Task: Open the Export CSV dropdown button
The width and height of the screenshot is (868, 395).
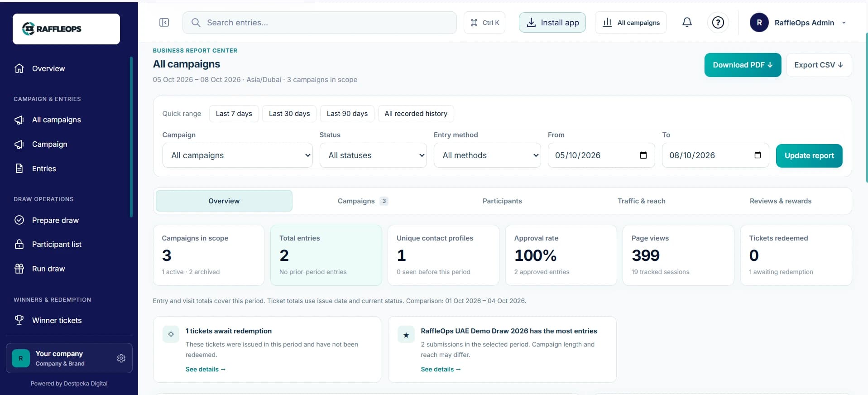Action: [x=819, y=65]
